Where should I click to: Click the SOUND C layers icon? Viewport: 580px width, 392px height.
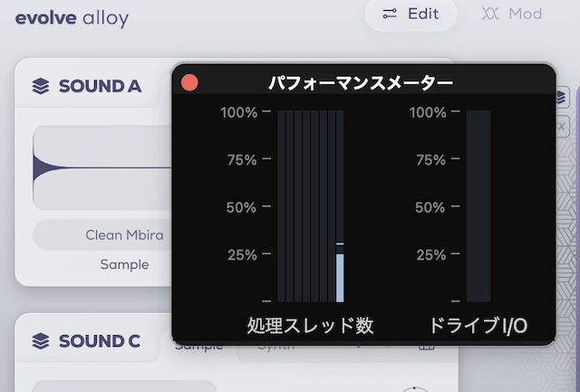(x=40, y=341)
